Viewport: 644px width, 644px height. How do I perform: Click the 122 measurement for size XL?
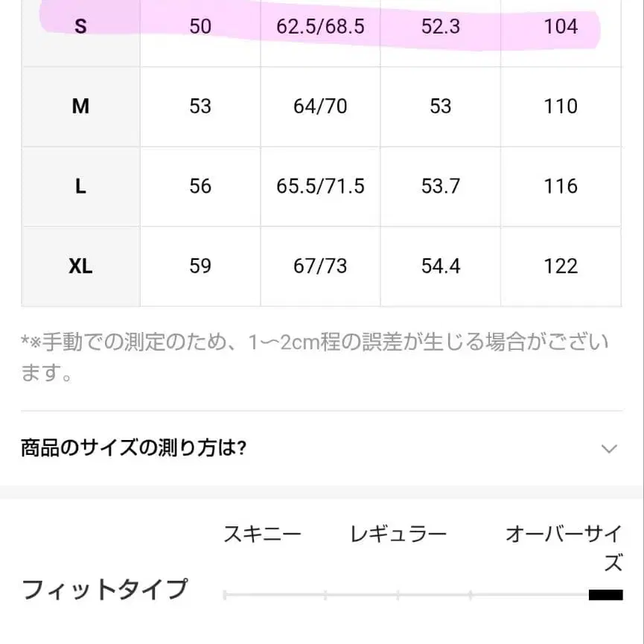point(559,265)
